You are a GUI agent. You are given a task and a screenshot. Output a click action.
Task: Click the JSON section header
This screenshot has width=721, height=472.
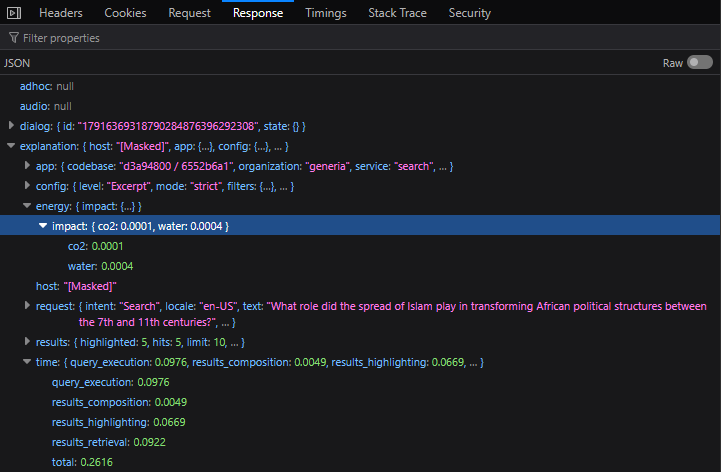(x=17, y=63)
